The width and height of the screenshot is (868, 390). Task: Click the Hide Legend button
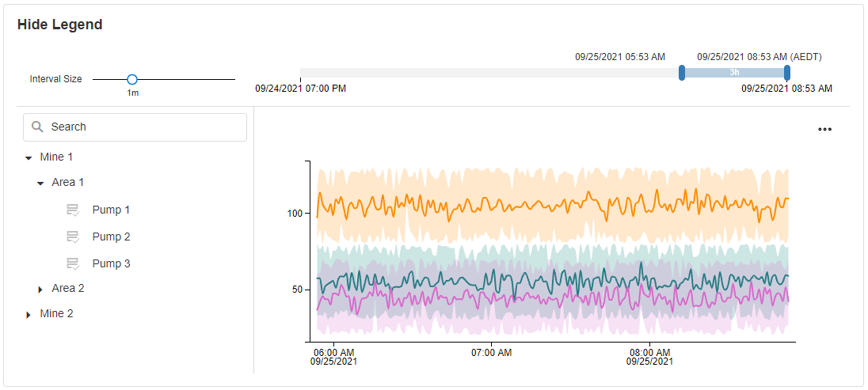click(x=60, y=25)
